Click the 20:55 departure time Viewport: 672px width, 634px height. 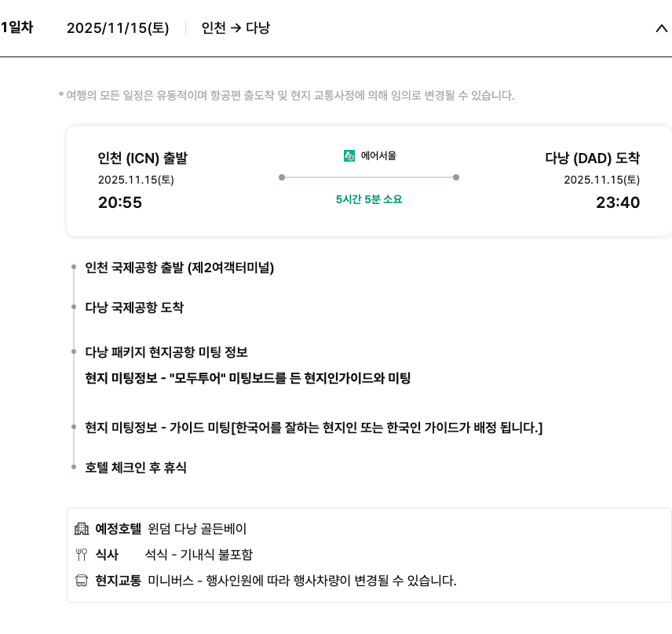[120, 202]
